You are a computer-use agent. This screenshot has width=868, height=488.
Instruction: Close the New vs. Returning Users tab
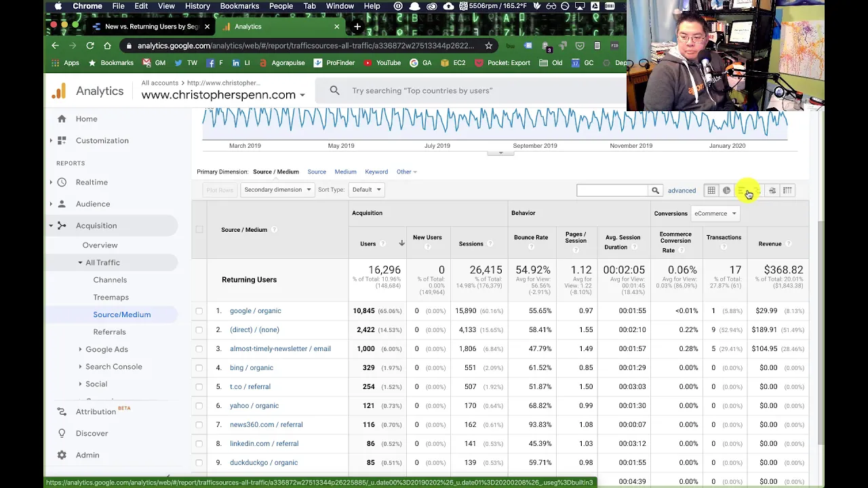click(207, 26)
